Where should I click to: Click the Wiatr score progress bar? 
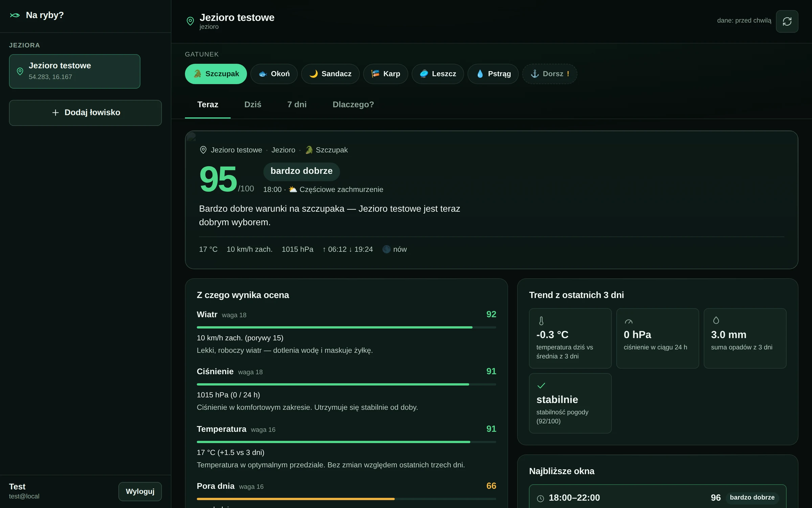[346, 327]
